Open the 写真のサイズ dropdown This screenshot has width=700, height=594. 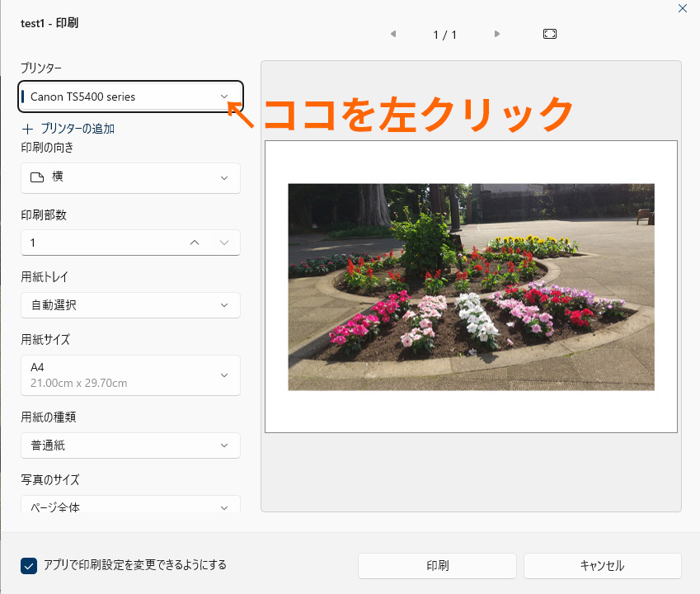pyautogui.click(x=130, y=507)
